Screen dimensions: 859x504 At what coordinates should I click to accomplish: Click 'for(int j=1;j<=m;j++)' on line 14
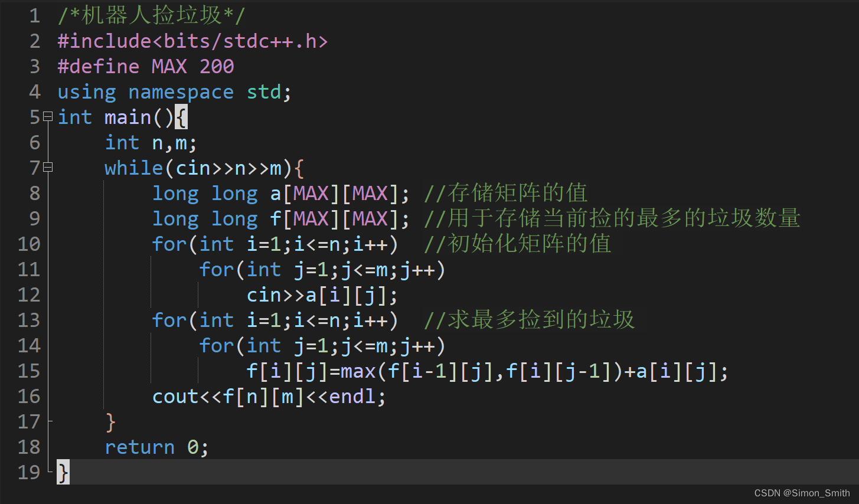click(x=323, y=346)
